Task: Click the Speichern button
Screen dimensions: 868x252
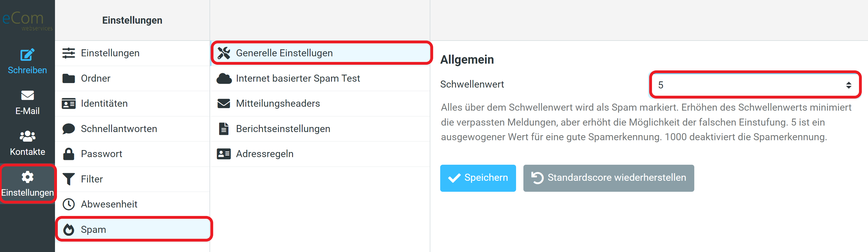Action: tap(478, 178)
